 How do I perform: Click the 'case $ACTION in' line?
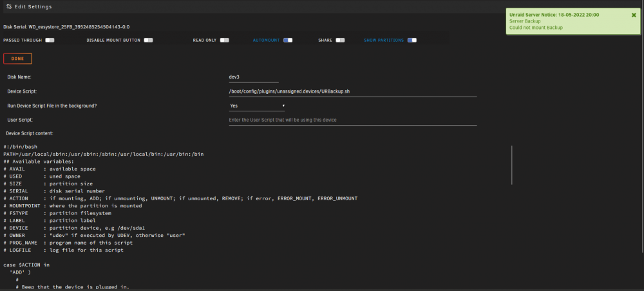(26, 265)
